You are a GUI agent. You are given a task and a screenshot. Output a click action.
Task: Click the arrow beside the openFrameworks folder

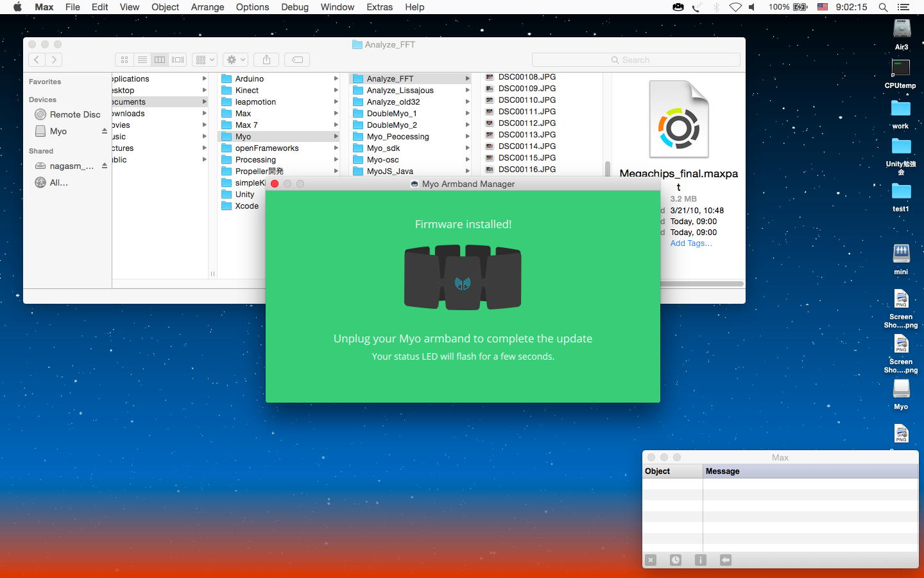[x=336, y=148]
